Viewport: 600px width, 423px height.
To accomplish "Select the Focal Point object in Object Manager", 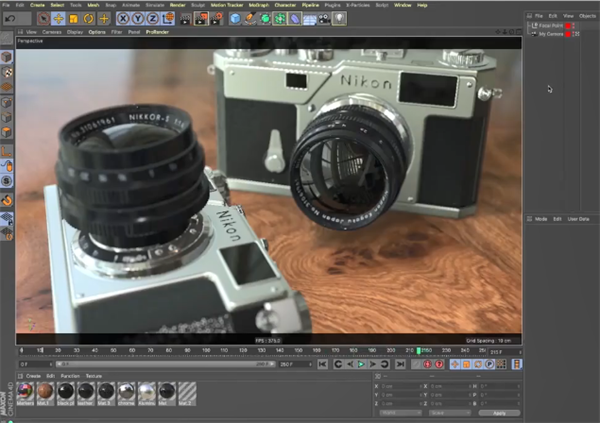I will (x=549, y=26).
